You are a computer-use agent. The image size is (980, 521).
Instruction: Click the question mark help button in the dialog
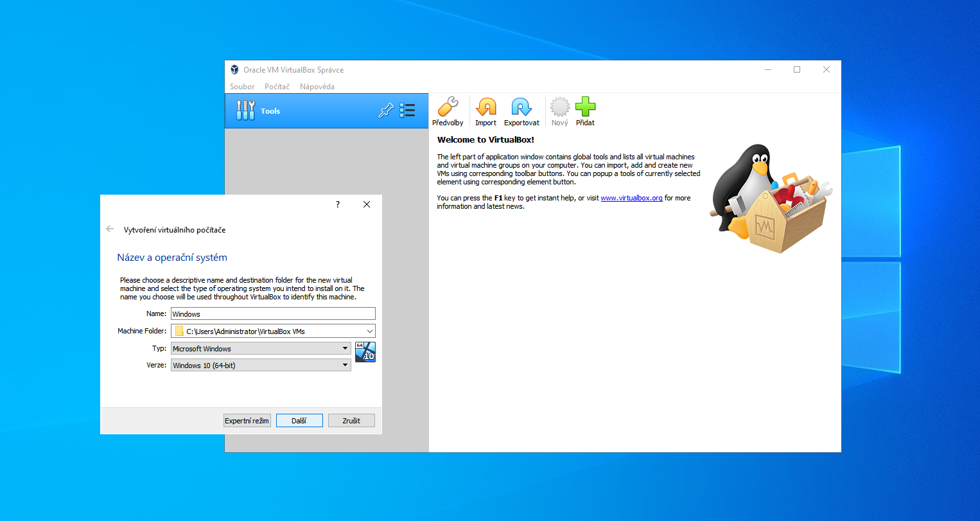pyautogui.click(x=338, y=204)
